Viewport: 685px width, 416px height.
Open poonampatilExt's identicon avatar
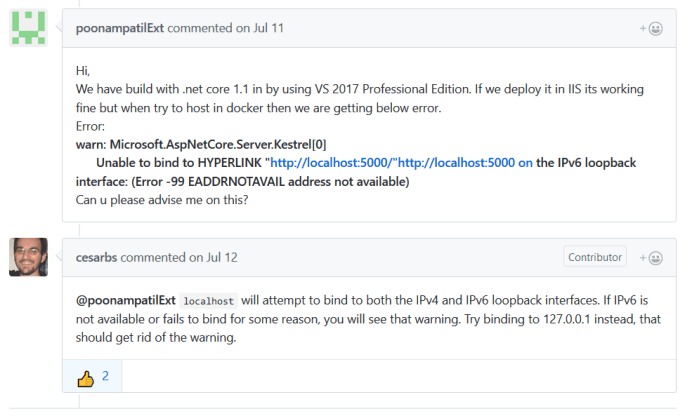[x=28, y=28]
